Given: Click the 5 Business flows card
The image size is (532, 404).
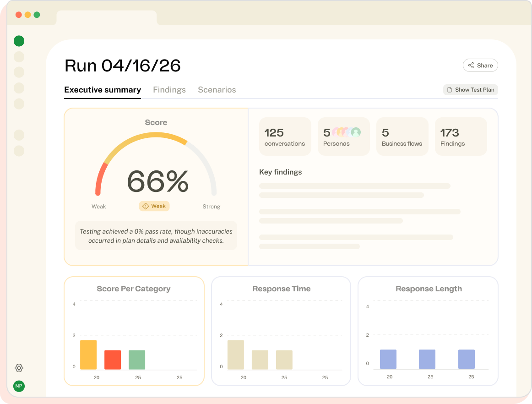Looking at the screenshot, I should (x=402, y=136).
